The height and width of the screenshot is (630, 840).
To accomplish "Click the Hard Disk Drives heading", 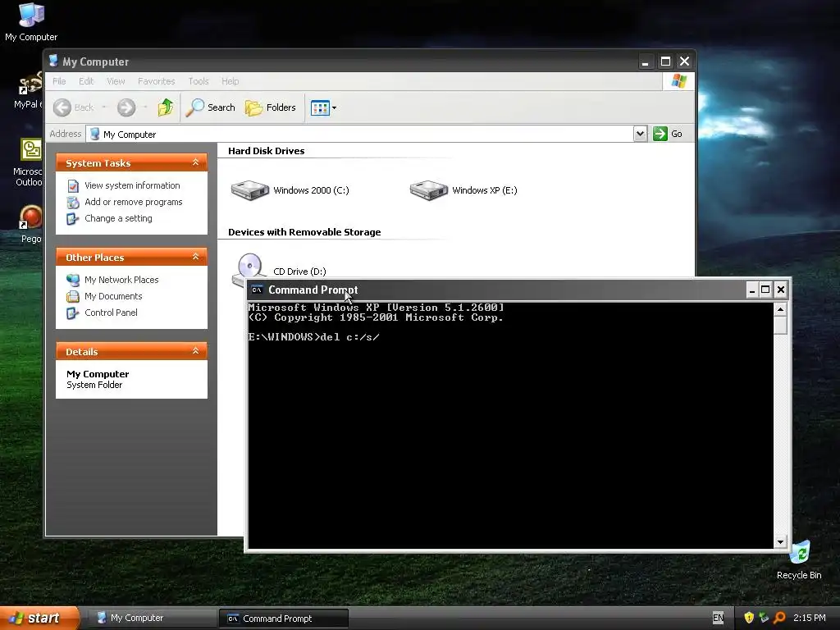I will tap(267, 151).
